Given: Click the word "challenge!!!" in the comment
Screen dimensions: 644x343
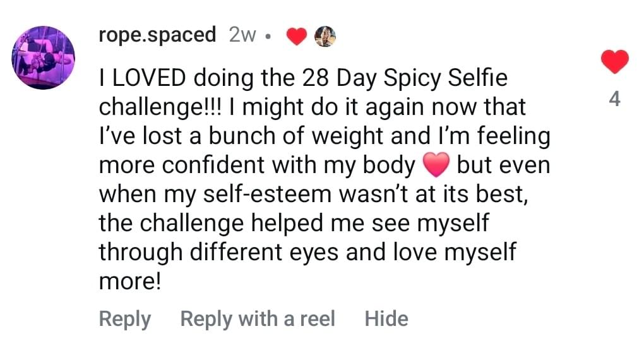Looking at the screenshot, I should (x=165, y=107).
